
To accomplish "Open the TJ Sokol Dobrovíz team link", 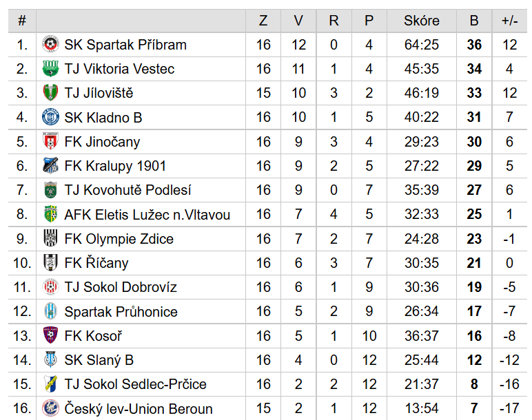I will click(x=121, y=287).
